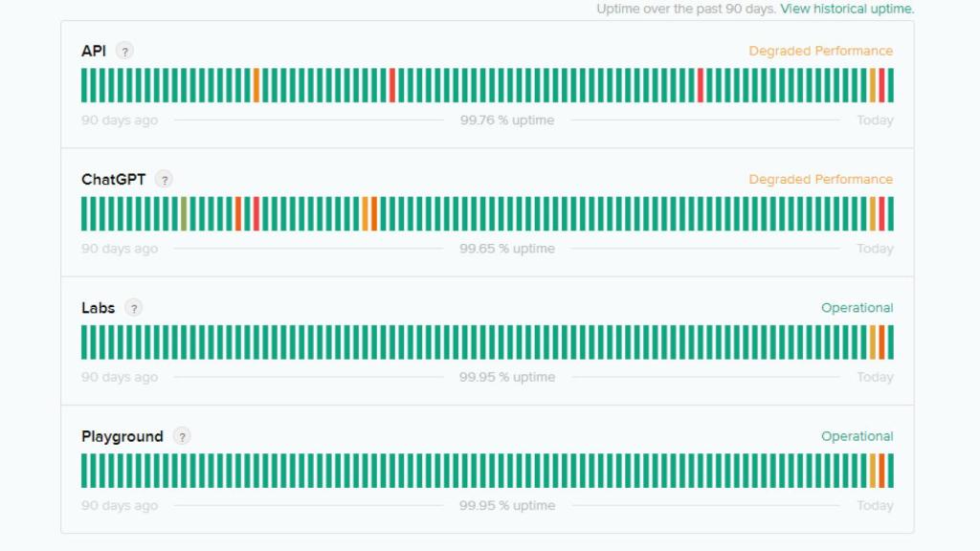The image size is (980, 551).
Task: Click the 'Uptime over the past 90 days' text
Action: pos(685,9)
